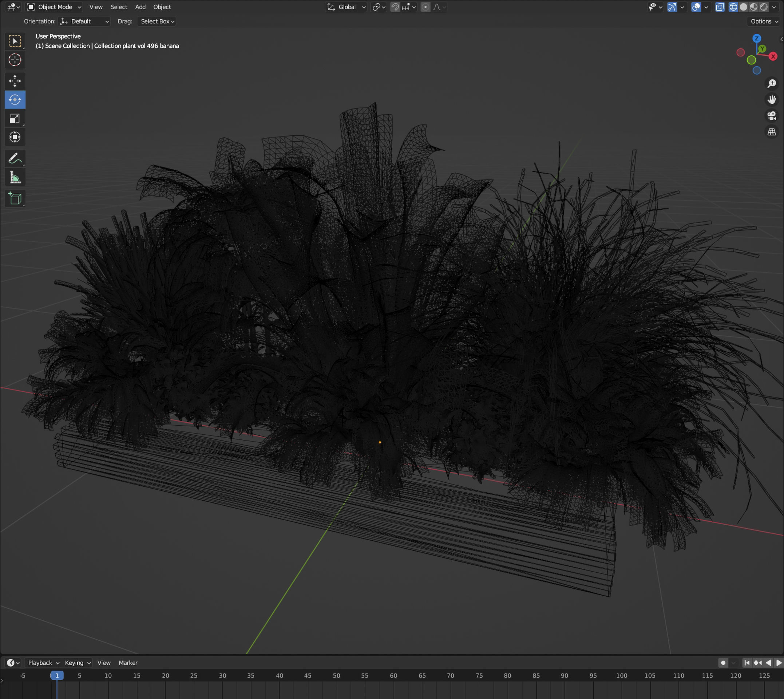
Task: Toggle show overlays button
Action: [x=696, y=7]
